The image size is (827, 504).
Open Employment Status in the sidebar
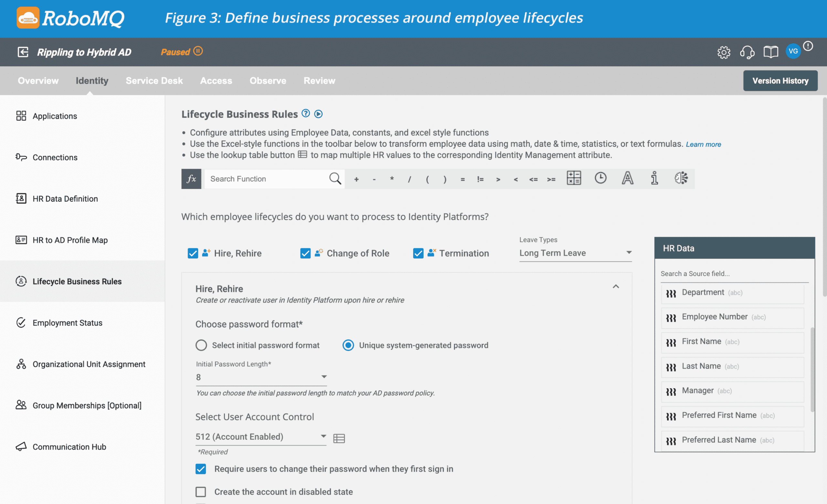point(67,322)
